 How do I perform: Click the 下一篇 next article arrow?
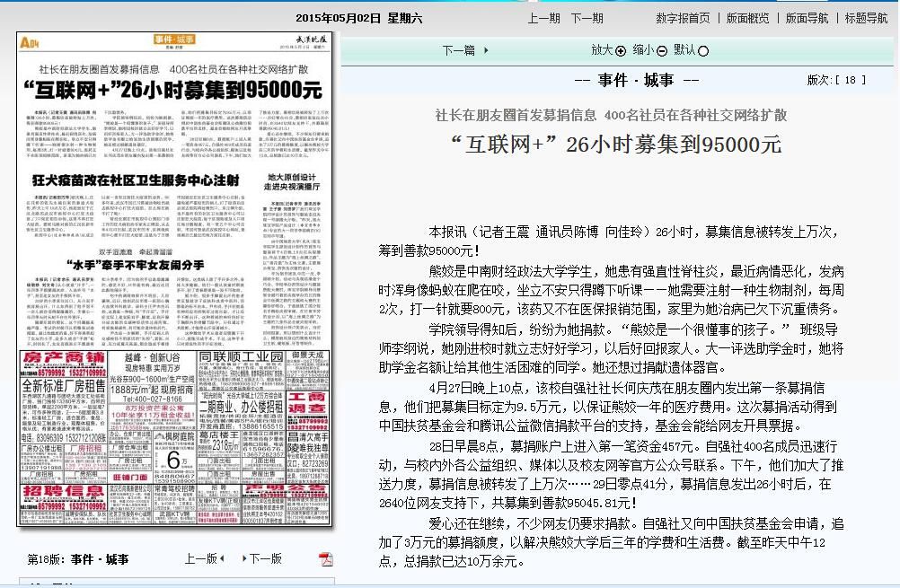click(486, 51)
